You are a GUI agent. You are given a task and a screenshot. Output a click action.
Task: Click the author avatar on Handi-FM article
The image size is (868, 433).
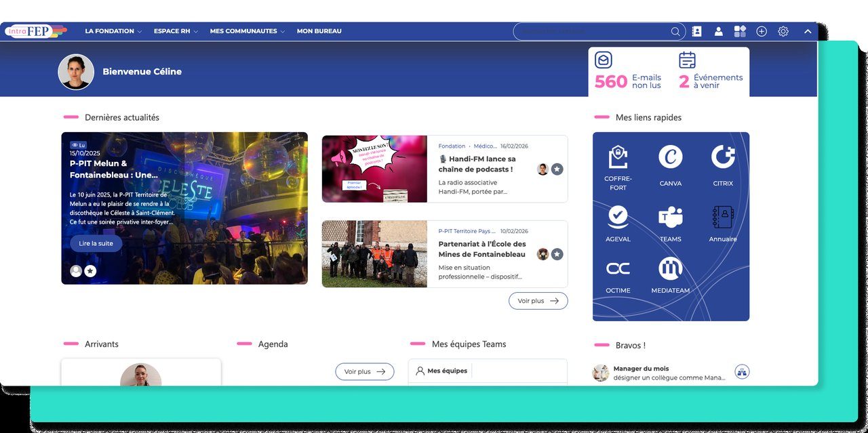click(542, 169)
